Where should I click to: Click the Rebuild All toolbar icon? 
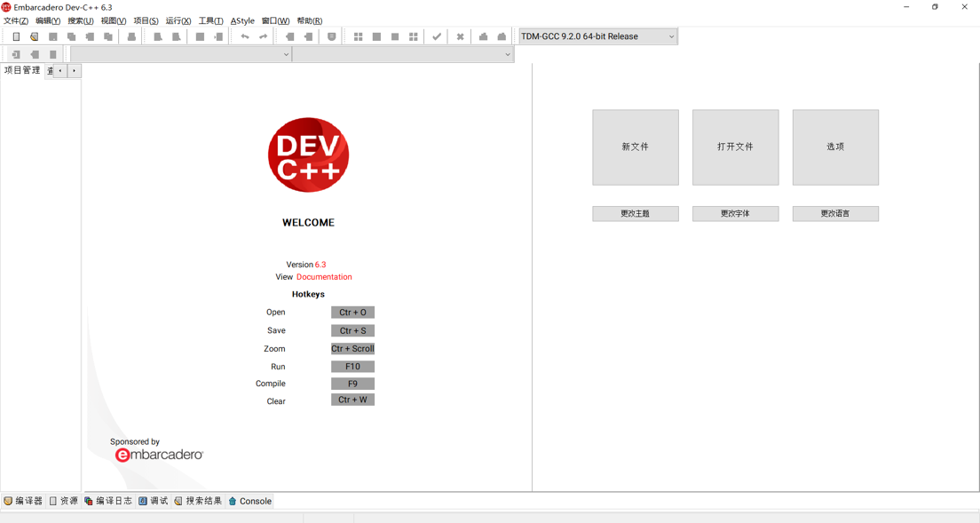413,37
